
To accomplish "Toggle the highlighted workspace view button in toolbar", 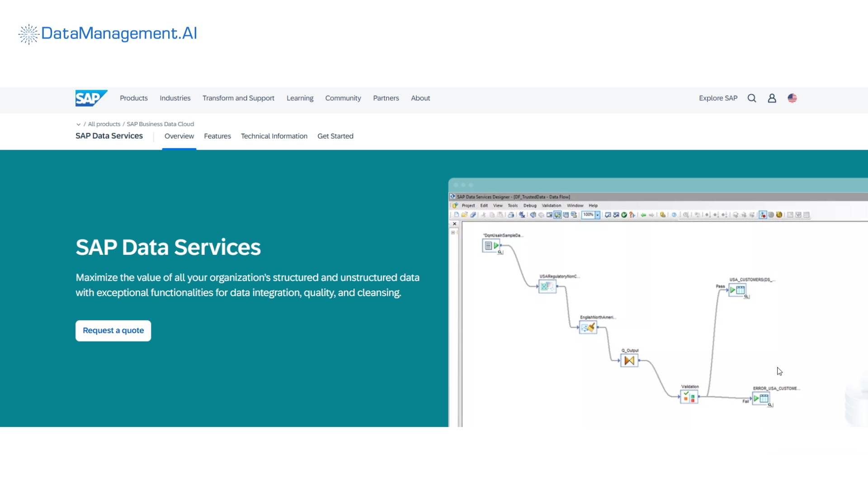I will [557, 215].
